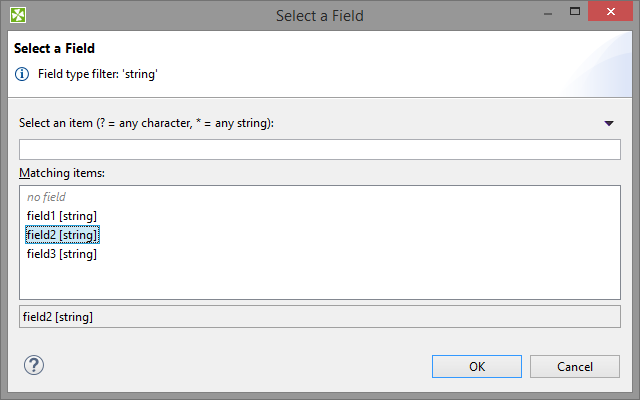
Task: Click the item search text field
Action: point(320,150)
